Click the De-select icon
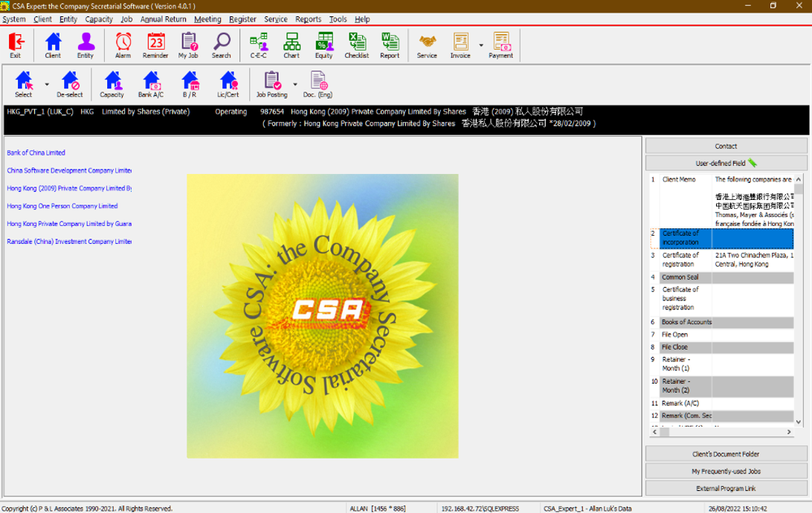 pyautogui.click(x=70, y=85)
